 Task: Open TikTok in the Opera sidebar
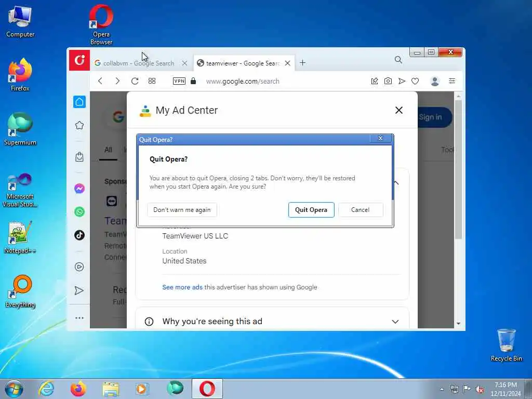point(79,235)
